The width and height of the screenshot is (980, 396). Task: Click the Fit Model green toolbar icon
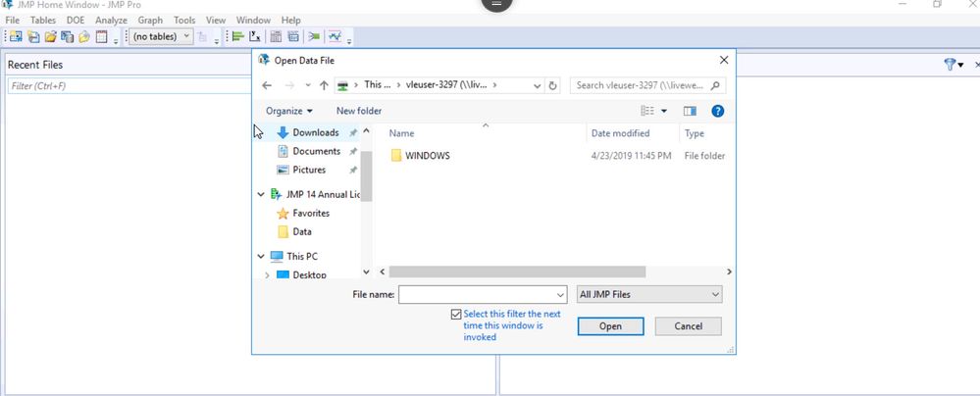[314, 37]
